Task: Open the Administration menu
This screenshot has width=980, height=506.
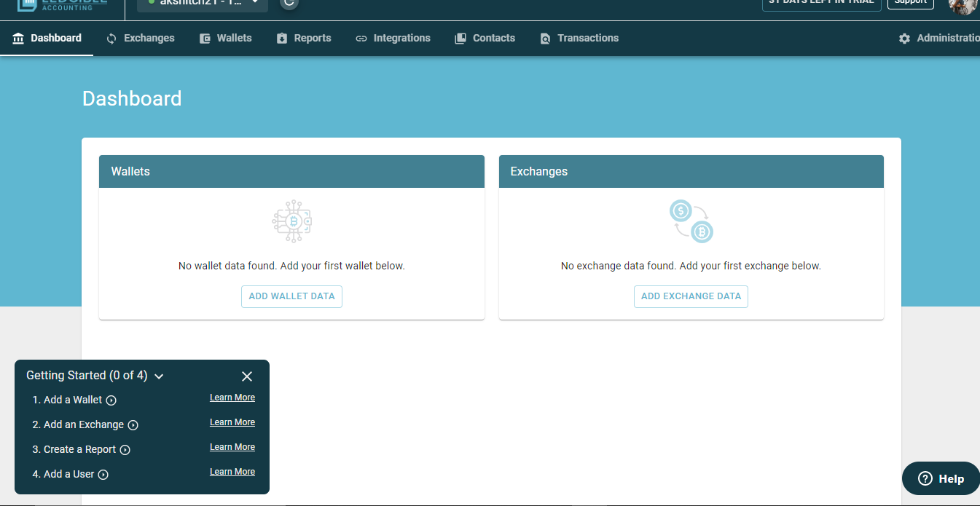Action: coord(939,39)
